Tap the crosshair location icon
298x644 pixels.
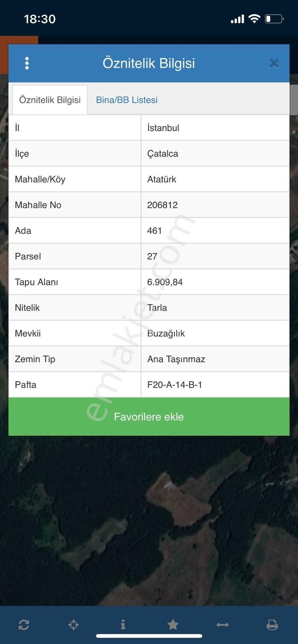click(73, 625)
